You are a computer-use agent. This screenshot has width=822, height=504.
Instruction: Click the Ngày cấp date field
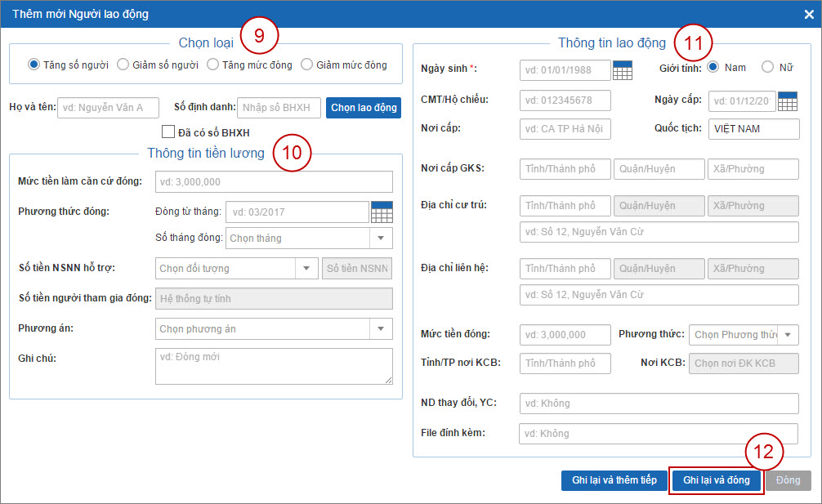(742, 101)
